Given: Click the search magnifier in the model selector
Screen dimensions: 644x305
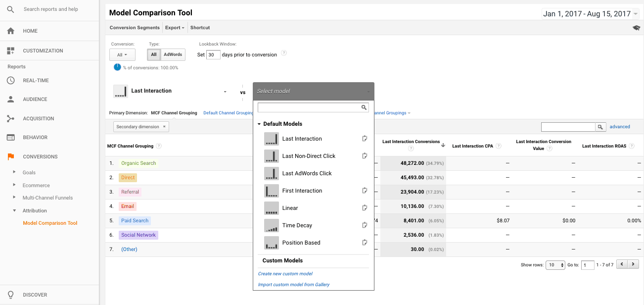Looking at the screenshot, I should tap(365, 107).
